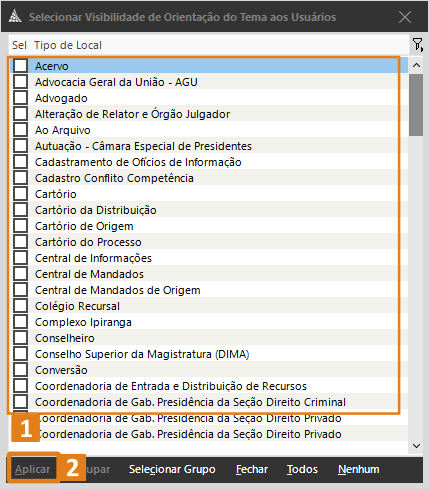This screenshot has width=429, height=489.
Task: Select checkbox for Autuação - Câmara Especial de Presidentes
Action: point(21,146)
